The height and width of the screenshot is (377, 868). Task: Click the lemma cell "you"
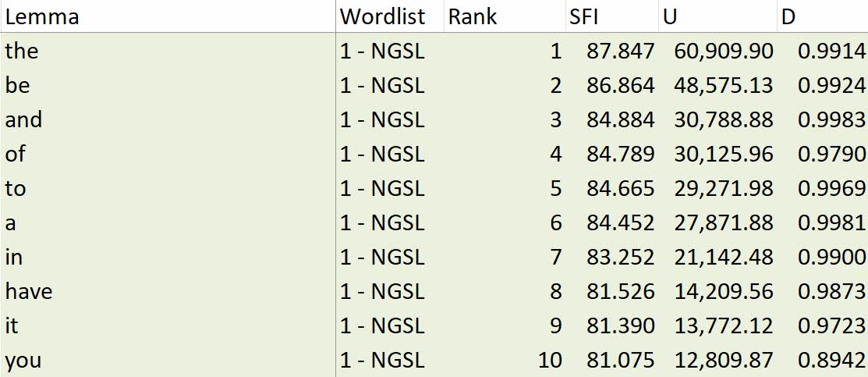(x=23, y=361)
